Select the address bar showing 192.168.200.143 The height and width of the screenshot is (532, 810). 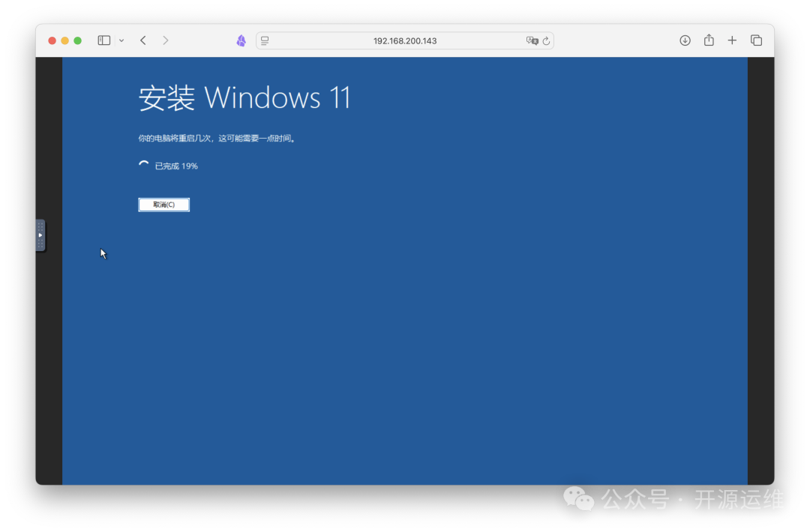[405, 40]
